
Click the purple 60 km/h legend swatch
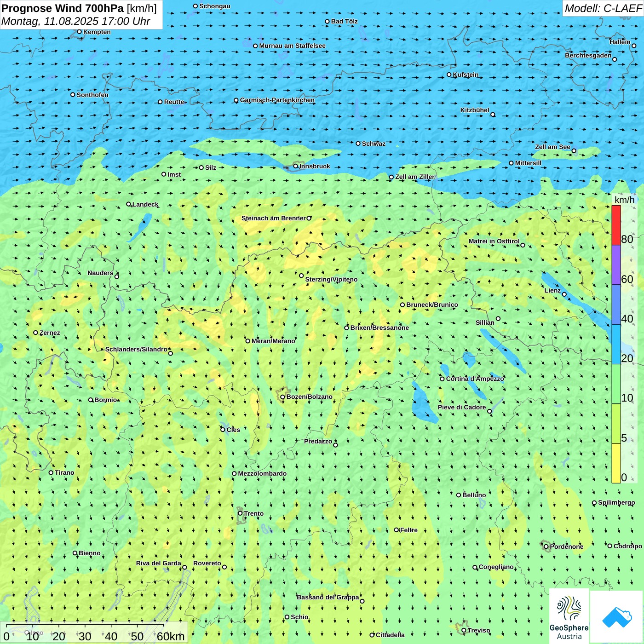pos(616,265)
